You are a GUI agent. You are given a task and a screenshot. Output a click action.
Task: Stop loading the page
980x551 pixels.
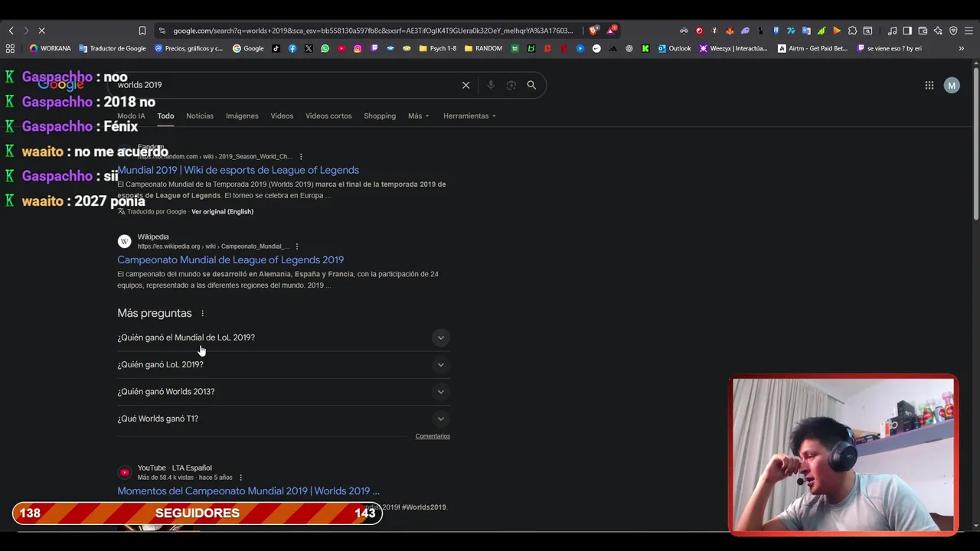(42, 31)
